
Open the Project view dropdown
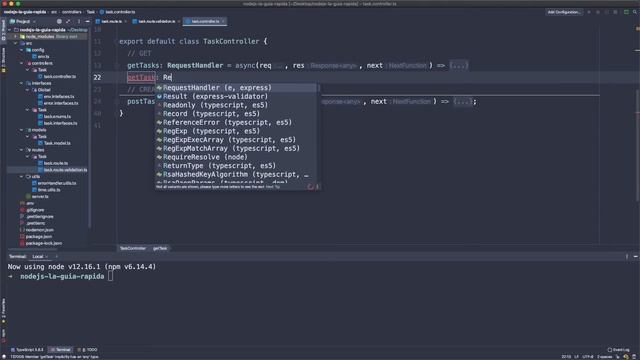(23, 21)
